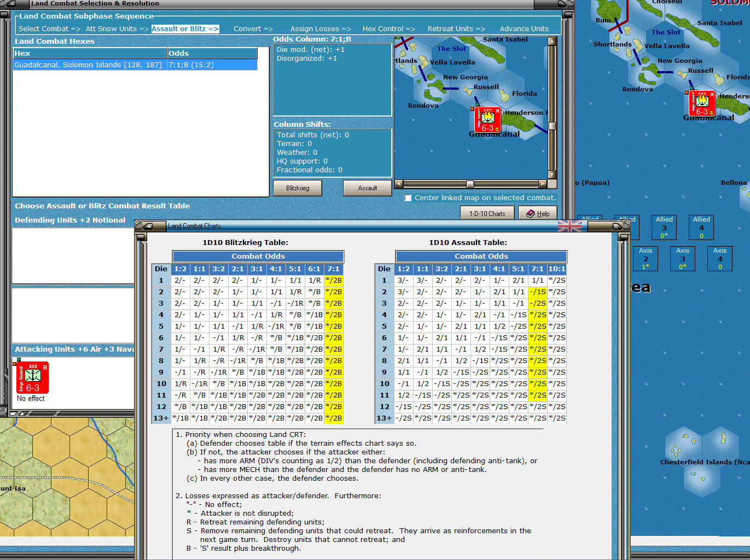750x560 pixels.
Task: Click the Hex column header
Action: pyautogui.click(x=90, y=53)
